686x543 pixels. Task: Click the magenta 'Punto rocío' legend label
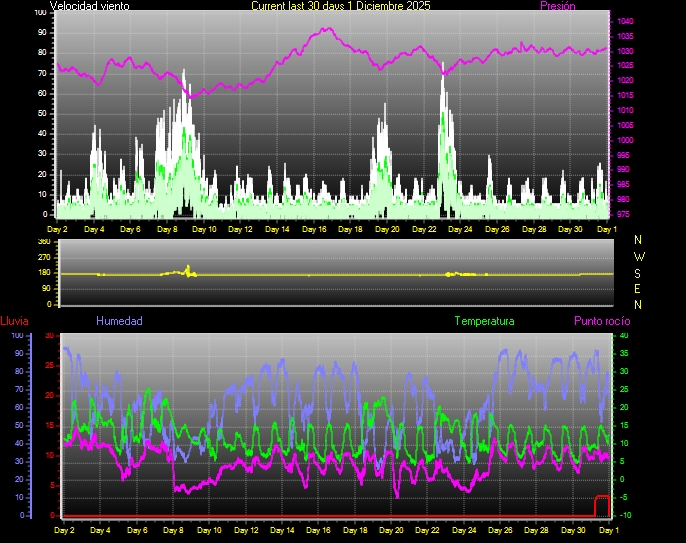[x=601, y=321]
